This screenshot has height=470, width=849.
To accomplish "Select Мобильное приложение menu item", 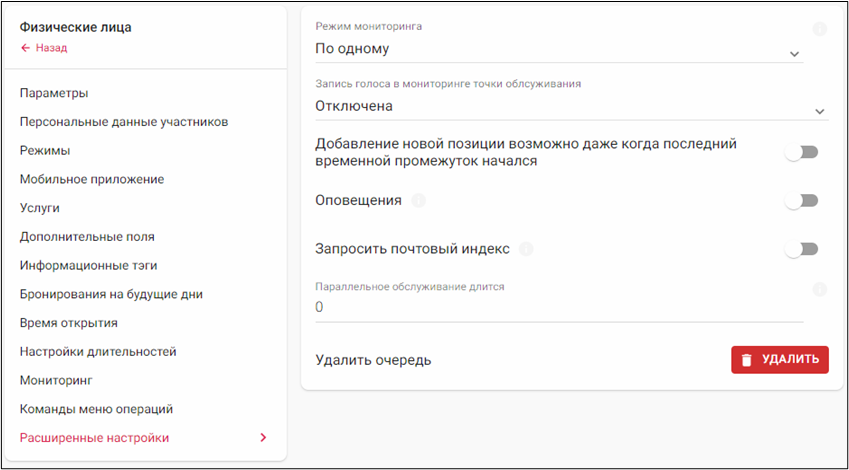I will 92,179.
